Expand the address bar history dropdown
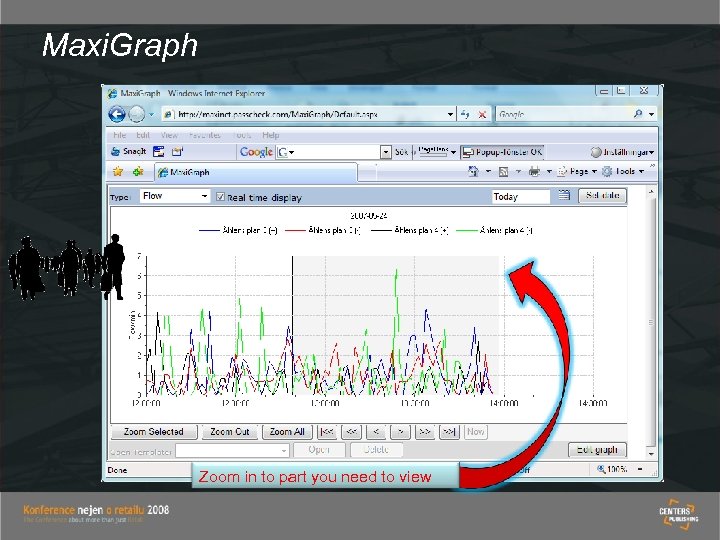This screenshot has height=540, width=720. tap(450, 114)
